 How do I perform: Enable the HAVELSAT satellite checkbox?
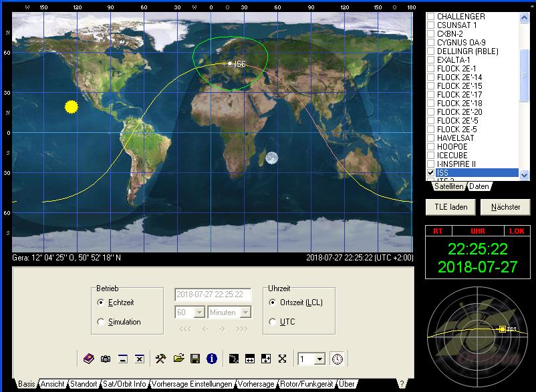click(431, 138)
